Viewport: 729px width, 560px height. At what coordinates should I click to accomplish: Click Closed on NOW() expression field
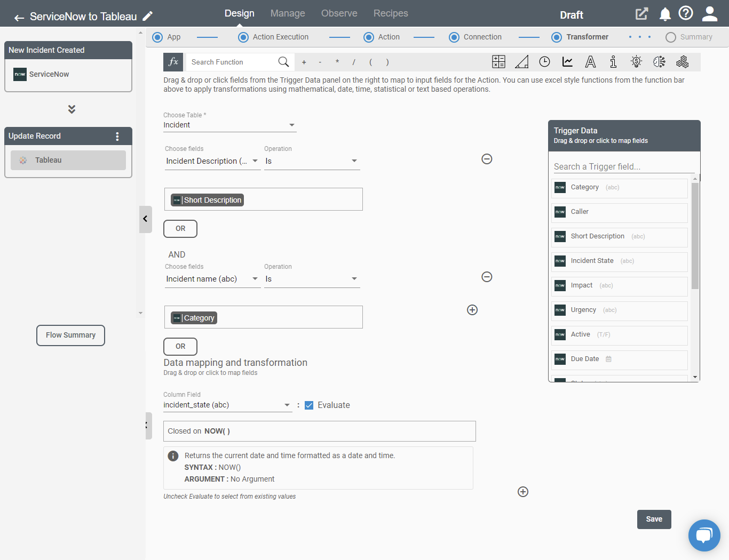pos(320,431)
